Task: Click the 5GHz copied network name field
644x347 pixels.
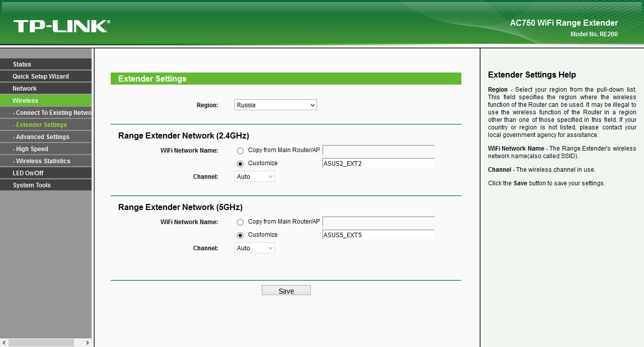Action: point(378,222)
